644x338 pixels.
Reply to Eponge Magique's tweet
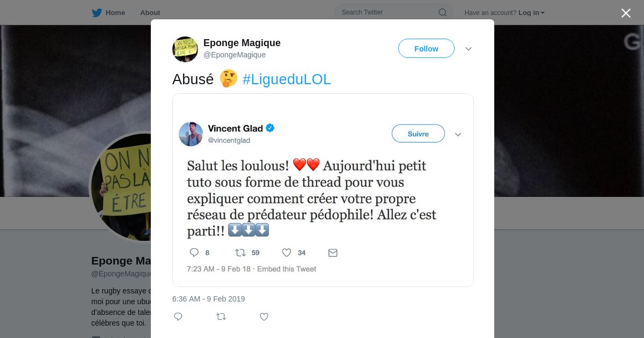[x=178, y=317]
